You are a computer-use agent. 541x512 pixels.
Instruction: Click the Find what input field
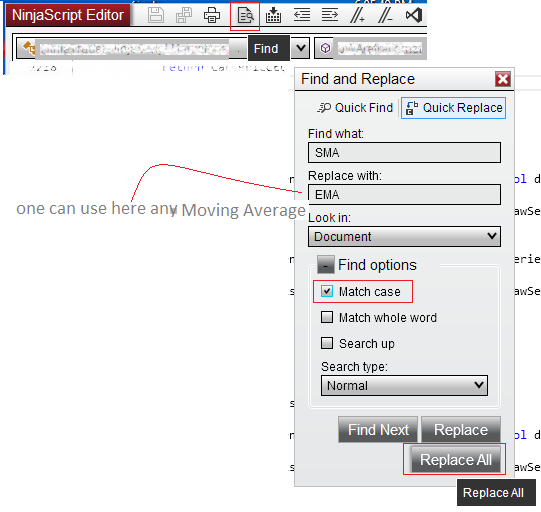click(x=404, y=152)
